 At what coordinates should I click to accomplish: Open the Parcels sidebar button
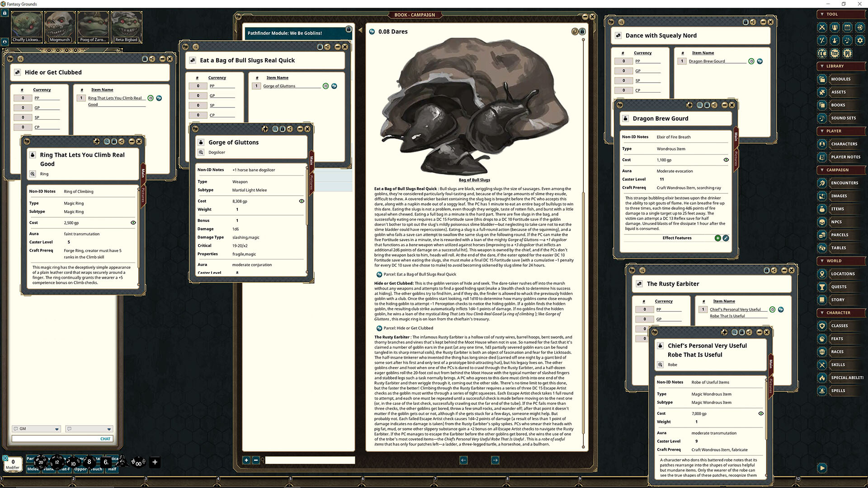[839, 235]
